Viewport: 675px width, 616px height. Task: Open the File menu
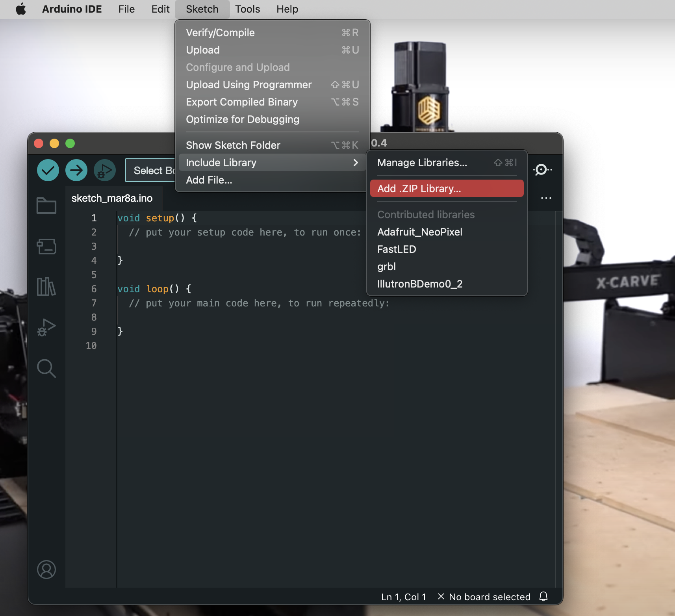pyautogui.click(x=126, y=9)
